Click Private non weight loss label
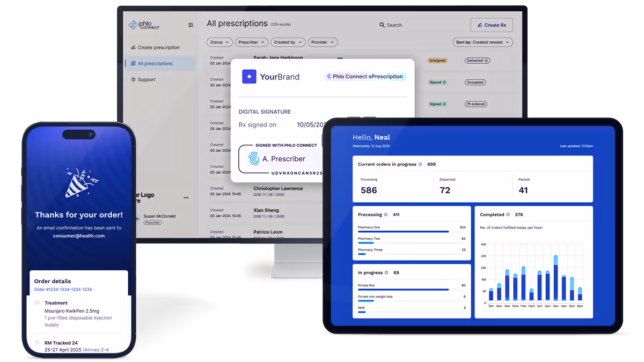 [375, 297]
